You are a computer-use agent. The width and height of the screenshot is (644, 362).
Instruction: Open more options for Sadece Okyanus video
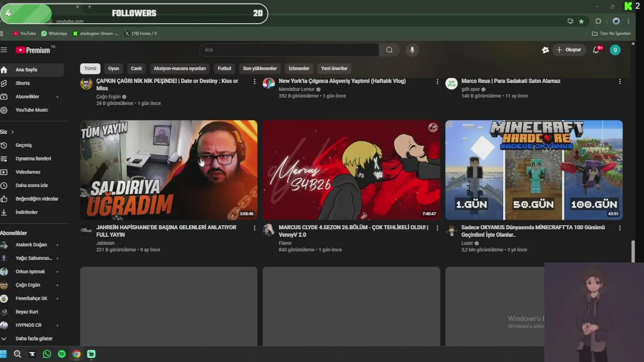(619, 228)
